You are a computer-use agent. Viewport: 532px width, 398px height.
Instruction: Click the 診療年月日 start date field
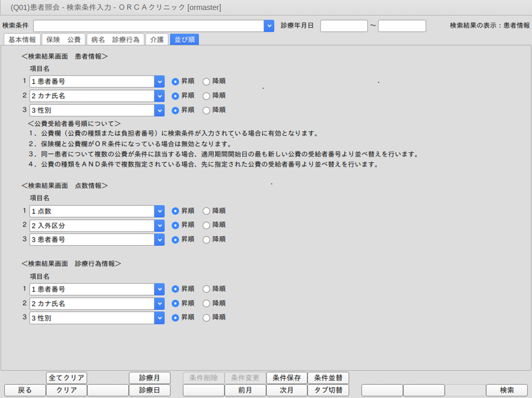click(343, 26)
